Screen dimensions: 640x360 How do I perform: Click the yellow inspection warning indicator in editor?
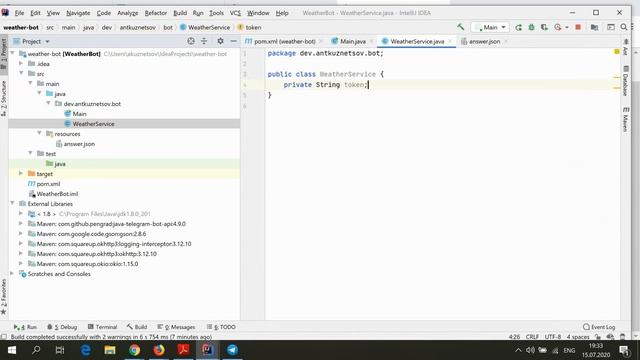pyautogui.click(x=617, y=52)
